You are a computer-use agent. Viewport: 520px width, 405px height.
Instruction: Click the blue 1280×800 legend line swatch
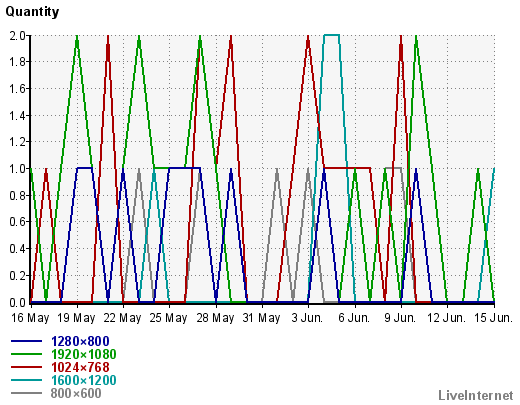26,341
